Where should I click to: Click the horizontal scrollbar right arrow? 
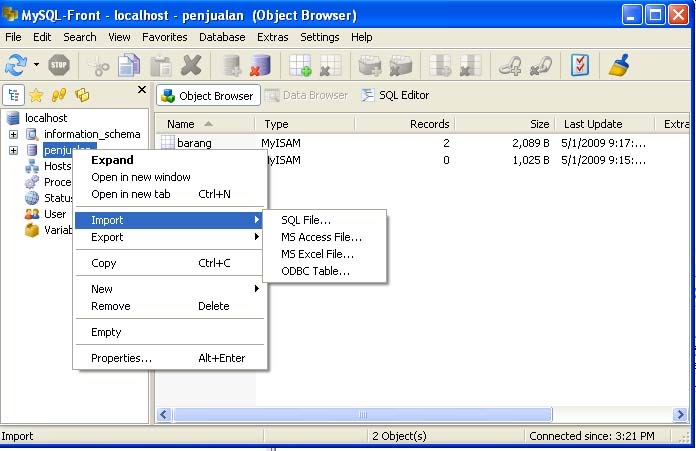680,415
